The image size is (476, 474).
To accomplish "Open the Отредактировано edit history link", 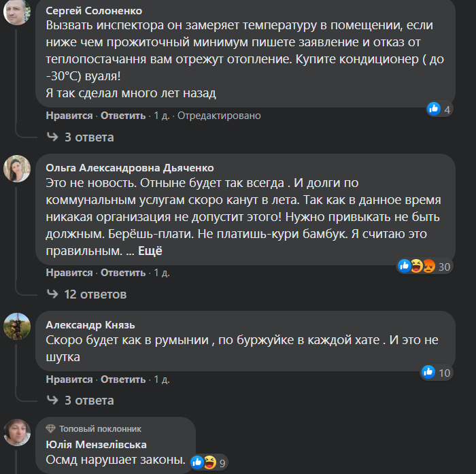I will (x=219, y=116).
